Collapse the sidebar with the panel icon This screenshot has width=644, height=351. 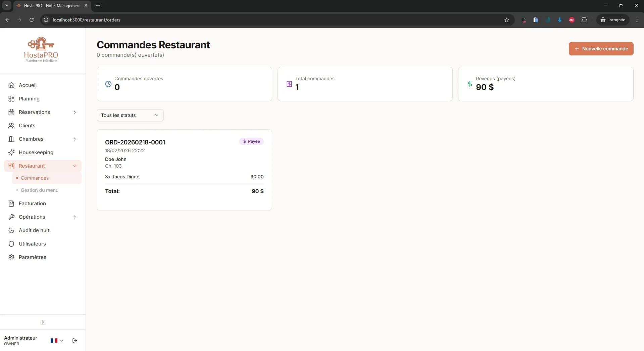point(43,322)
